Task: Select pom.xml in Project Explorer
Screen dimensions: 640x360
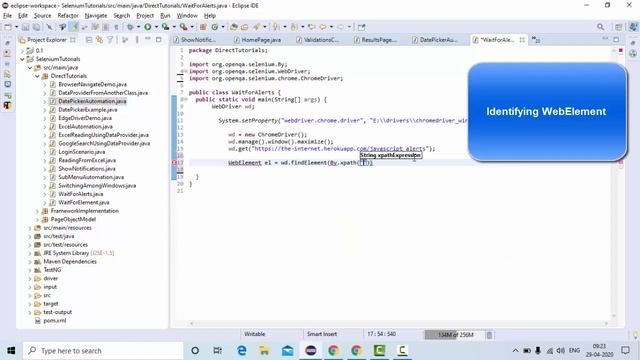Action: tap(55, 321)
